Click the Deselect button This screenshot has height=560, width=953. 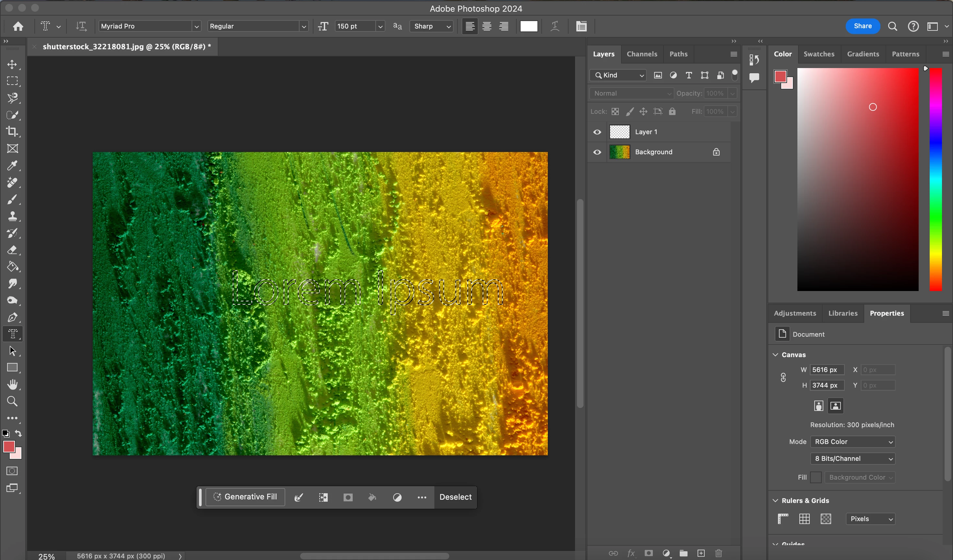pos(455,497)
